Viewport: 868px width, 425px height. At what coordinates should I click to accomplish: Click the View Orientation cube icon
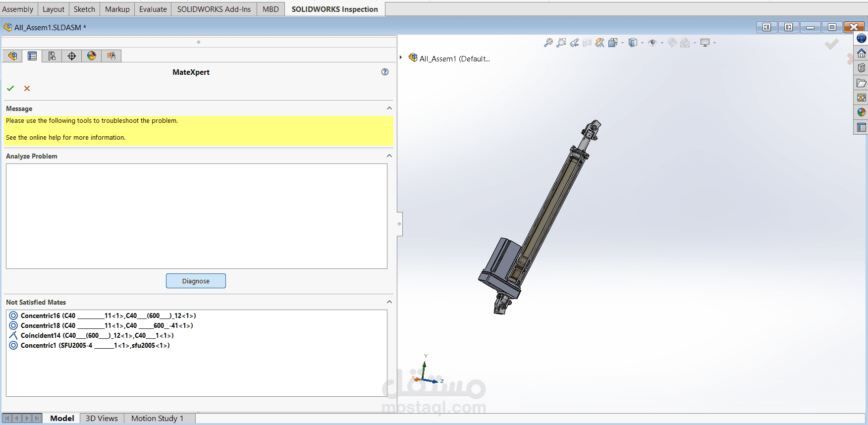point(613,43)
